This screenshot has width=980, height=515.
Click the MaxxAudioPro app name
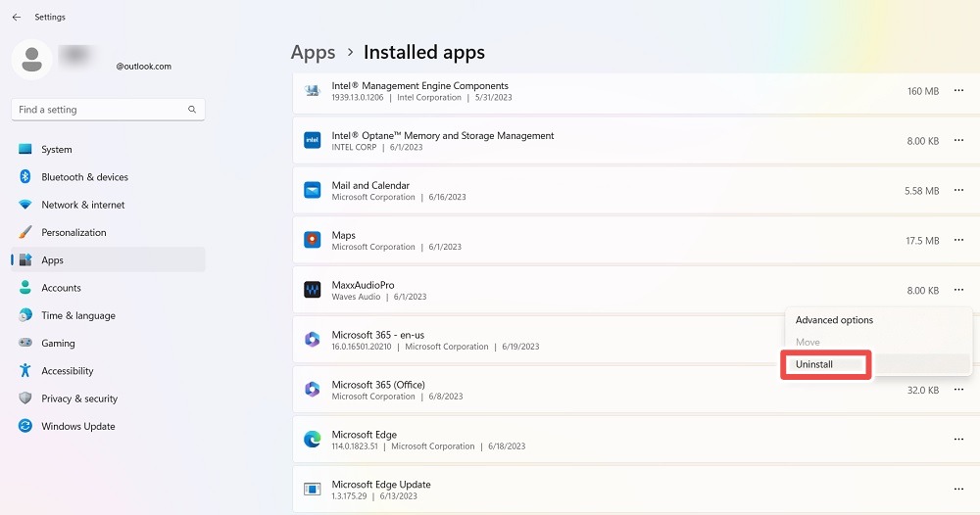(x=364, y=285)
